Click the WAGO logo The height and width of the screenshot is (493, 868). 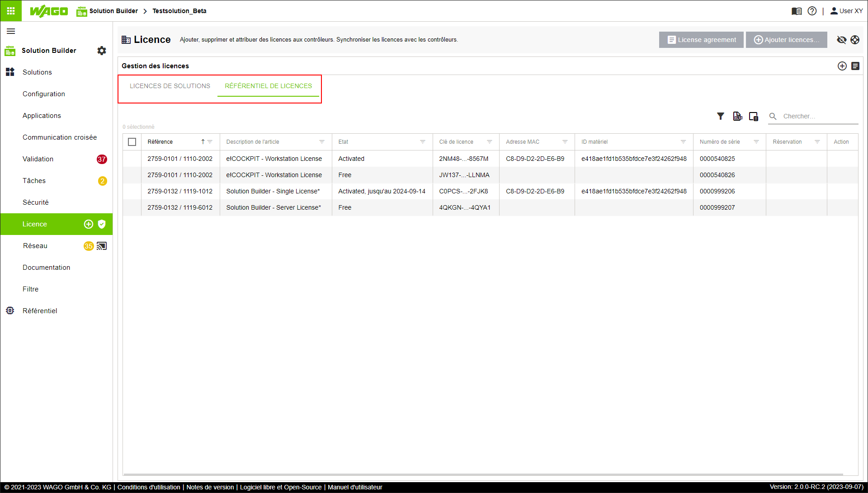[49, 11]
